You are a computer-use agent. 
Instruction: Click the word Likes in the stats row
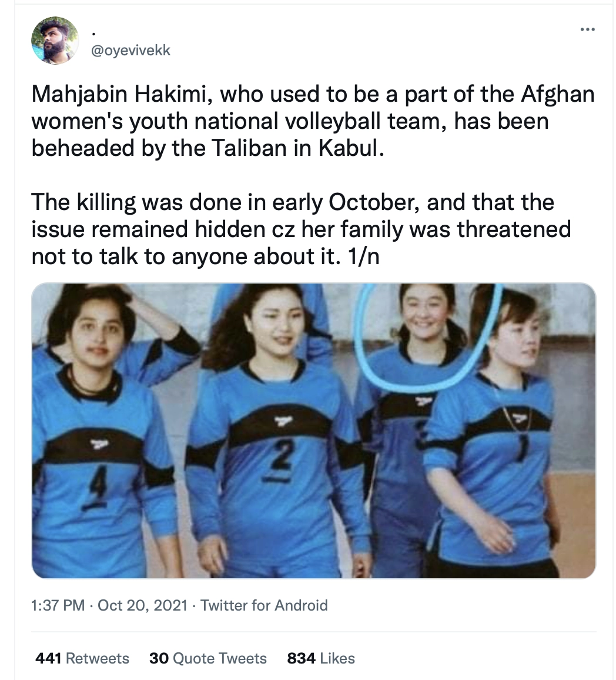[x=337, y=658]
